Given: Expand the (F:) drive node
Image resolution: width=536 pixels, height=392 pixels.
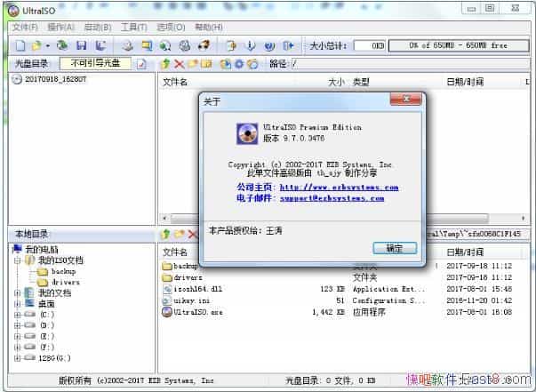Looking at the screenshot, I should click(18, 348).
